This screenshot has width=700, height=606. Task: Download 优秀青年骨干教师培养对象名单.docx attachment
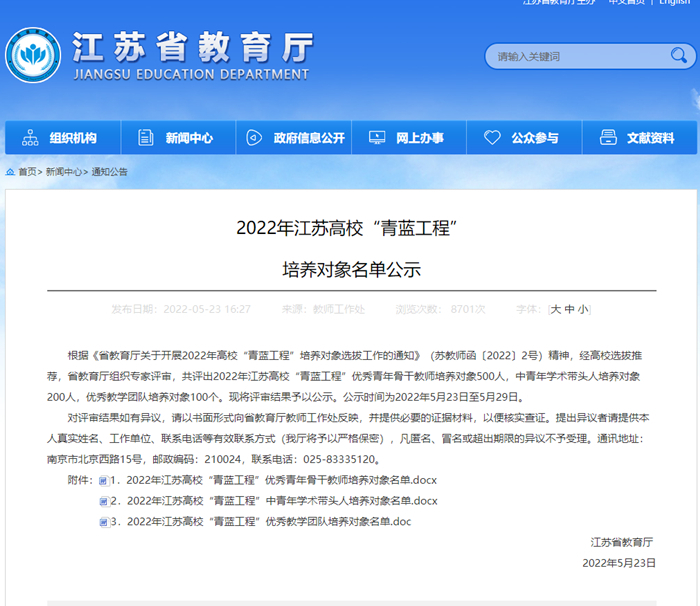280,481
